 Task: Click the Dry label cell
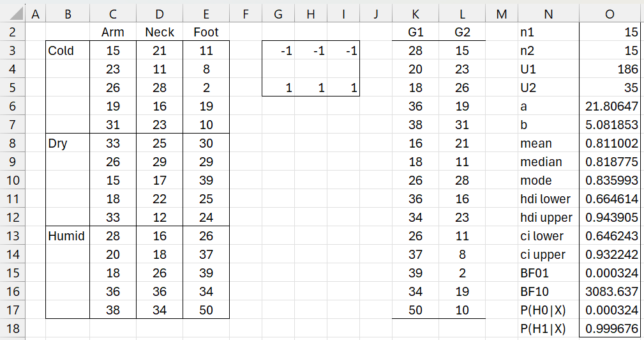(x=68, y=144)
